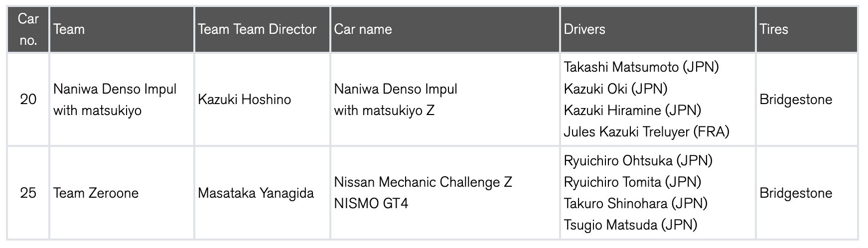Click the Team column header
The image size is (868, 248).
pyautogui.click(x=69, y=29)
